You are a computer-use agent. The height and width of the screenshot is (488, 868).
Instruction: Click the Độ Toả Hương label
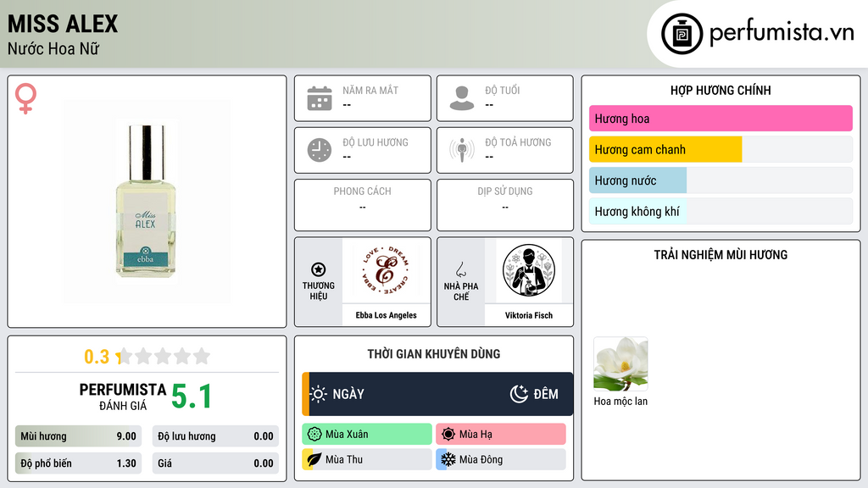[518, 142]
